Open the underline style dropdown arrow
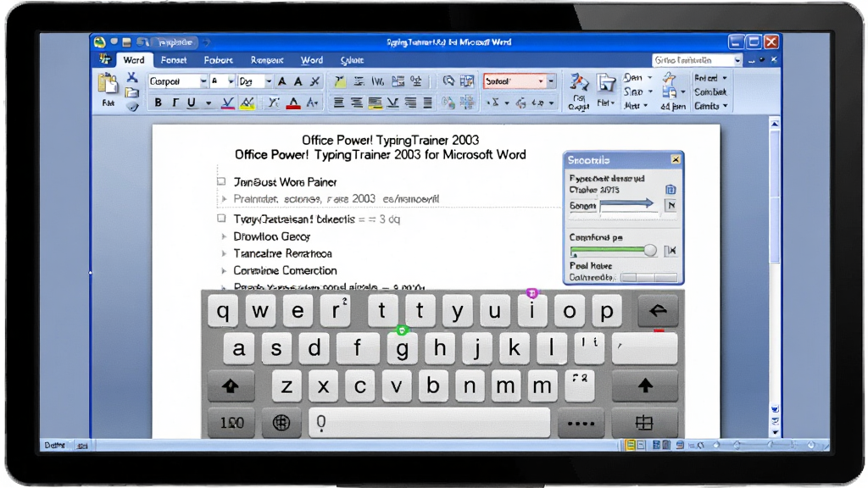868x488 pixels. pos(209,103)
